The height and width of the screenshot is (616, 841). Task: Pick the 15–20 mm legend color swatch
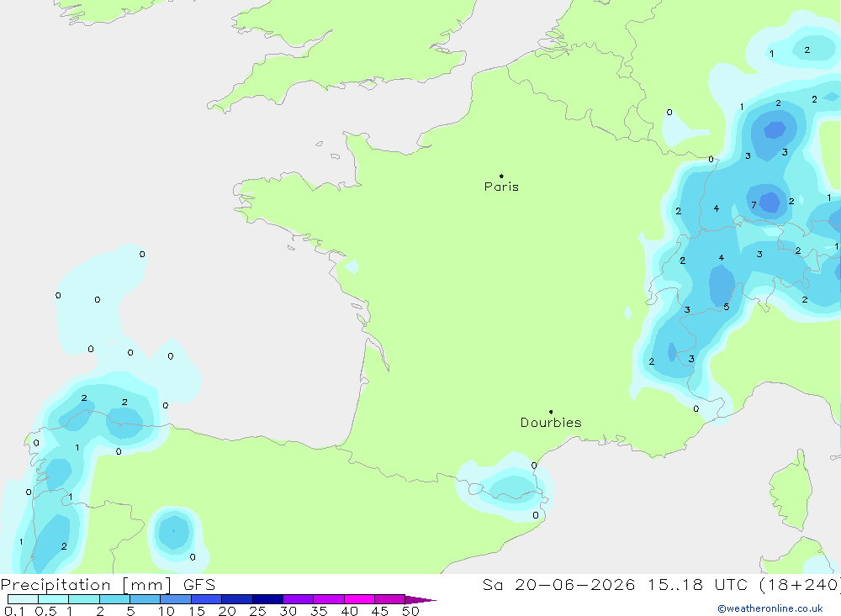[206, 599]
